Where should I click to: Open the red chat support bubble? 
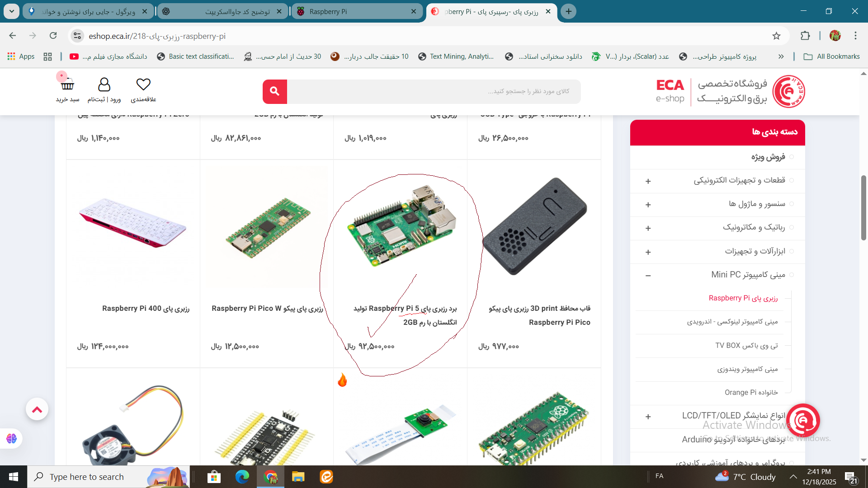(803, 421)
